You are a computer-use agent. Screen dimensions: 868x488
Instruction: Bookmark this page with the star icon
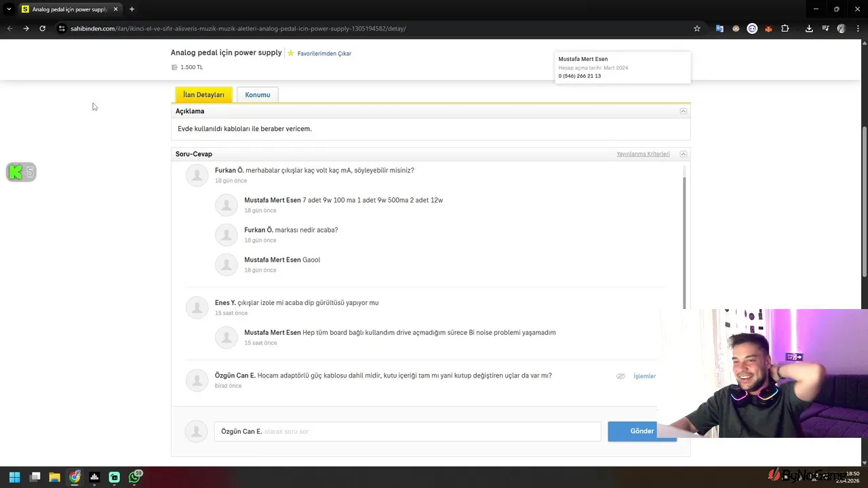(x=696, y=28)
